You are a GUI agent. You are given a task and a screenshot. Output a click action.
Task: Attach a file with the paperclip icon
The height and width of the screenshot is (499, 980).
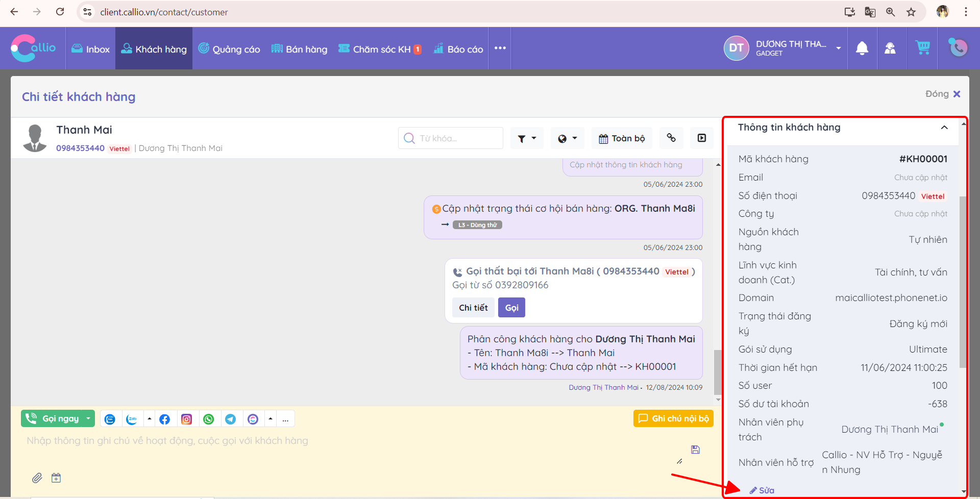37,478
